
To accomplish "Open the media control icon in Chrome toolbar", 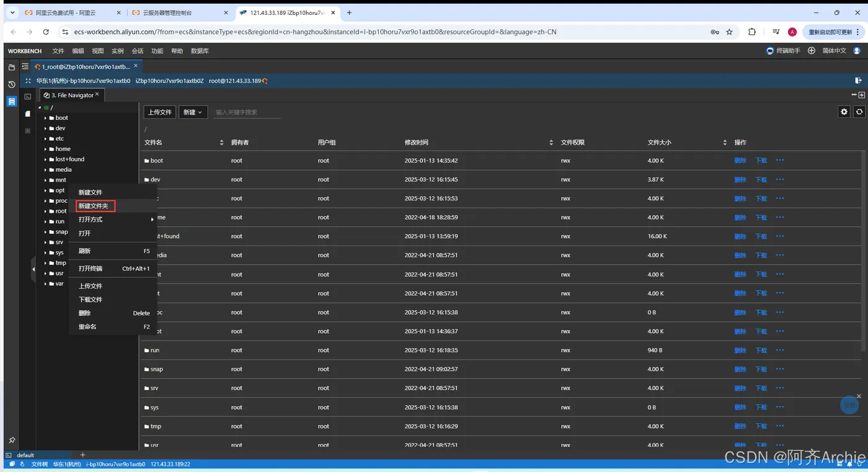I will (x=776, y=32).
